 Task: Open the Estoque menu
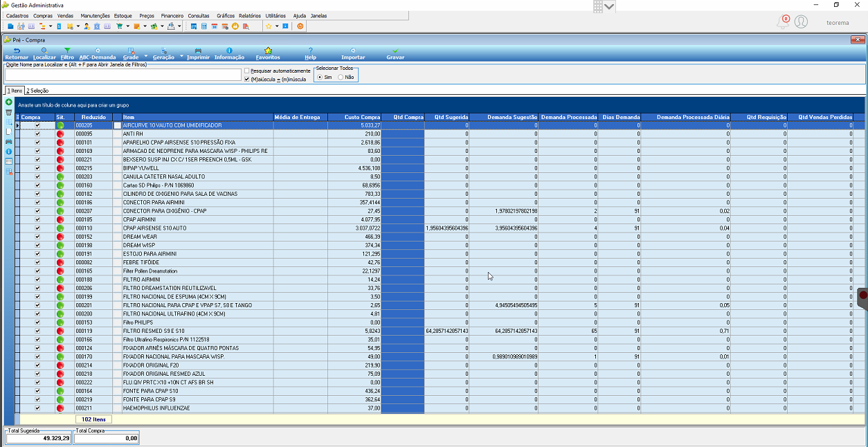coord(123,15)
